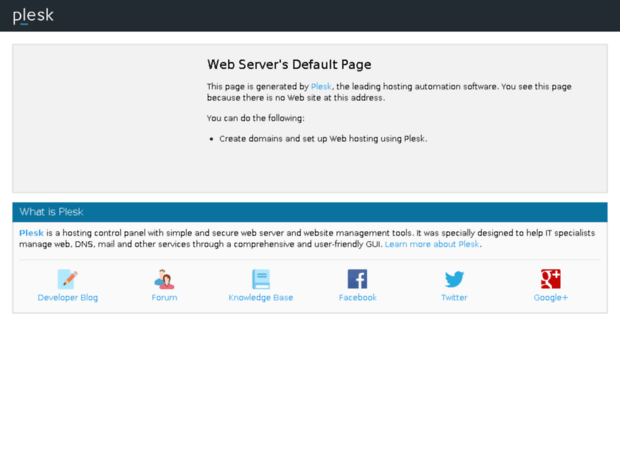Open Learn more about Plesk link
The width and height of the screenshot is (620, 466).
(x=432, y=244)
